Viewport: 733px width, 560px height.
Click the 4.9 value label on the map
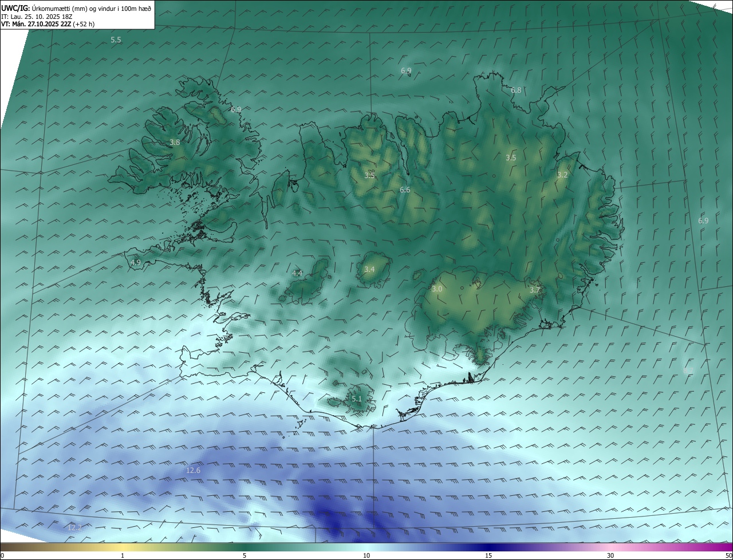[x=136, y=263]
